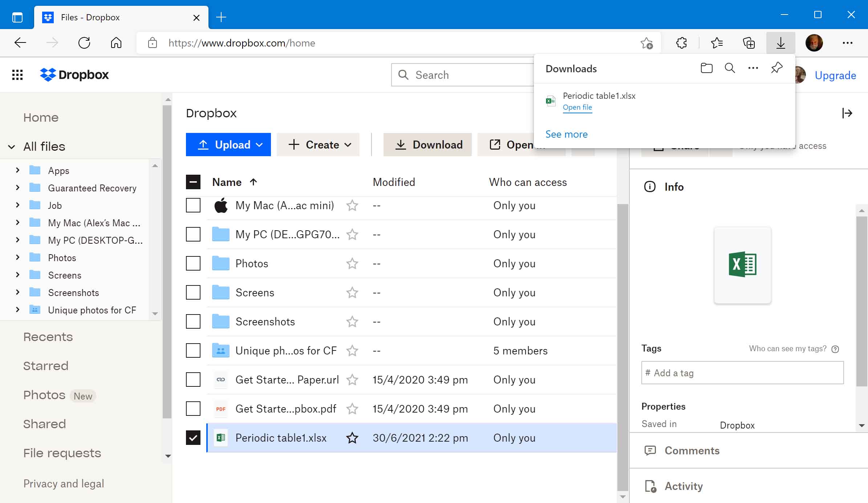Click the info panel vertical scrollbar
This screenshot has height=503, width=868.
[862, 301]
